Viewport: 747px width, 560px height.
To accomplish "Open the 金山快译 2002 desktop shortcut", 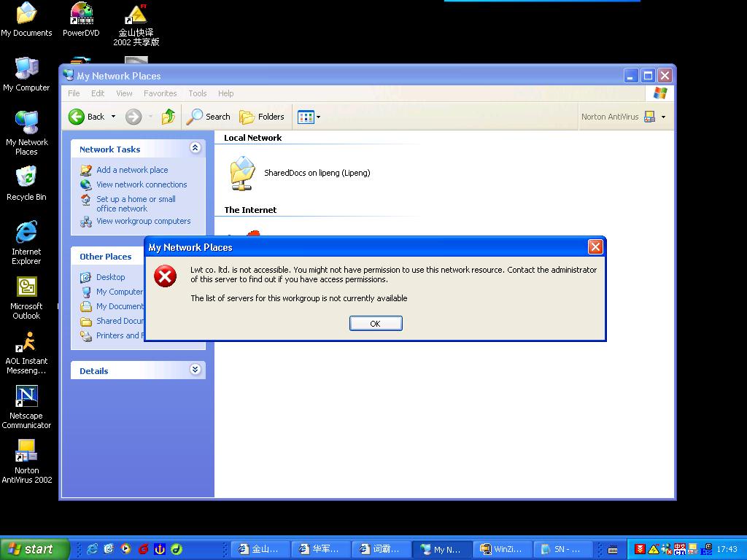I will pyautogui.click(x=136, y=25).
